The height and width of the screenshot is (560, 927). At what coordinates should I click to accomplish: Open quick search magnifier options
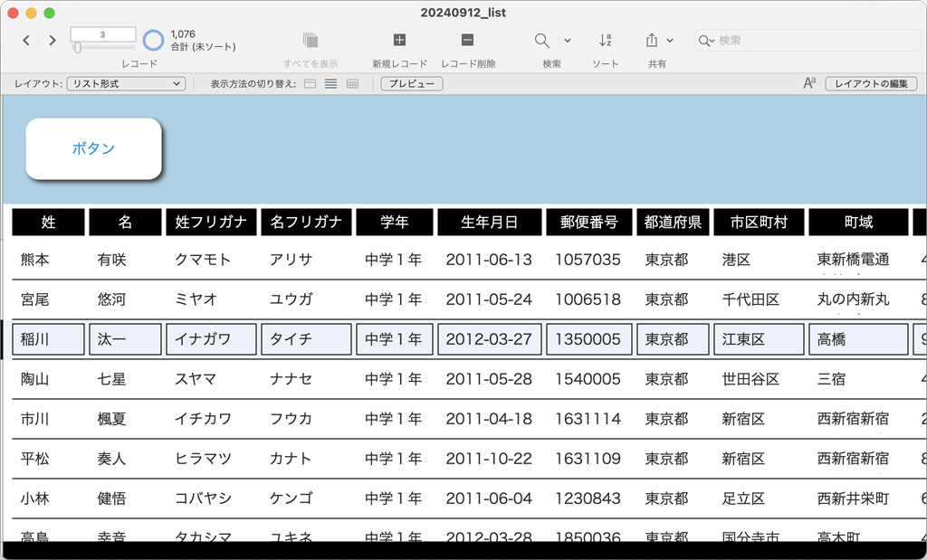coord(706,41)
